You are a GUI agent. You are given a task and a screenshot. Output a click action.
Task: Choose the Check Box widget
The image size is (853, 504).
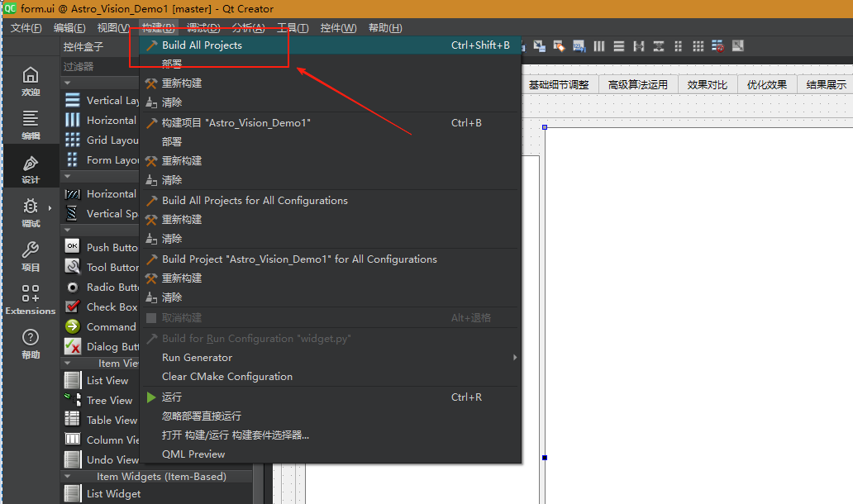tap(101, 307)
